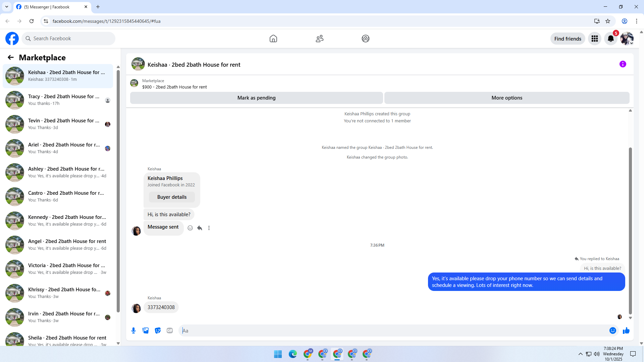React to the 'Message sent' bubble

point(190,228)
